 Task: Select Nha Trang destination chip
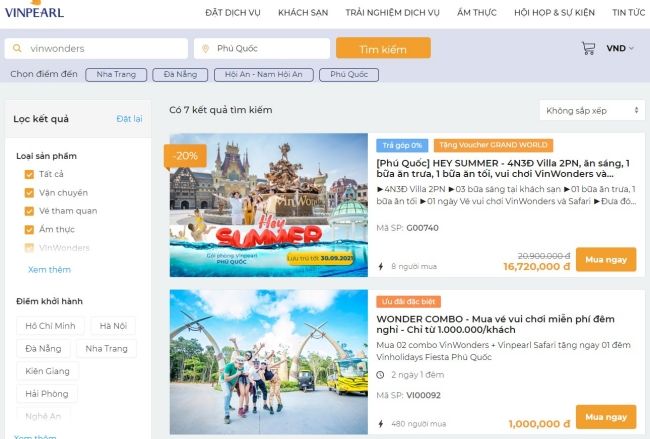[116, 75]
